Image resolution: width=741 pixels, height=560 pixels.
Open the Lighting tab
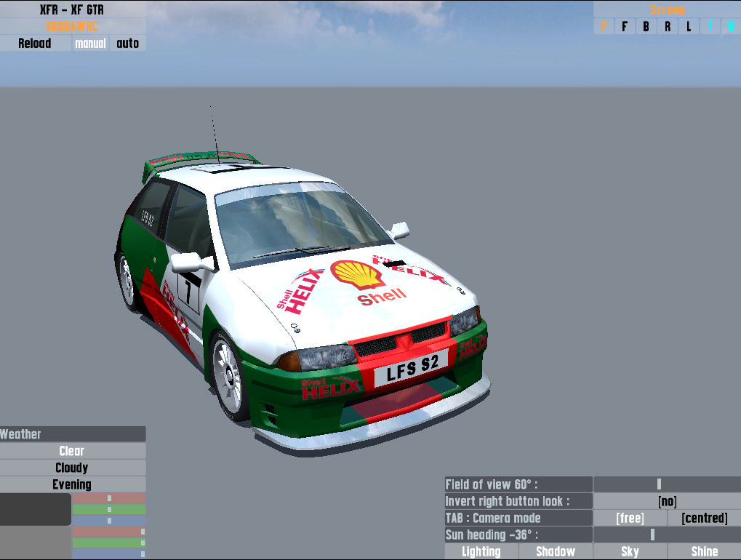point(481,551)
